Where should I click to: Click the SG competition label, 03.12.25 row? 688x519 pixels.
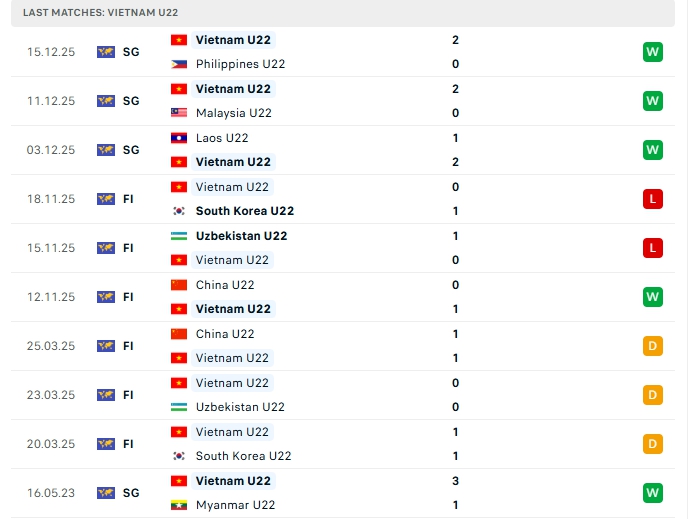131,150
